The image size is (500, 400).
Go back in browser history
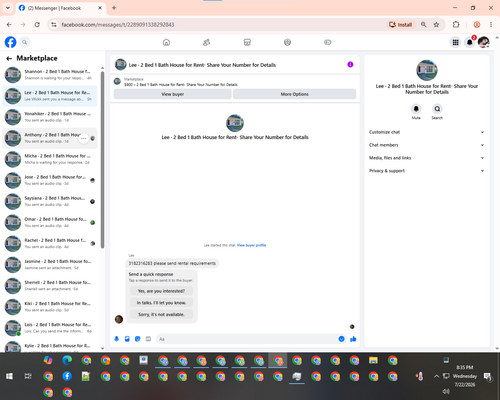9,25
